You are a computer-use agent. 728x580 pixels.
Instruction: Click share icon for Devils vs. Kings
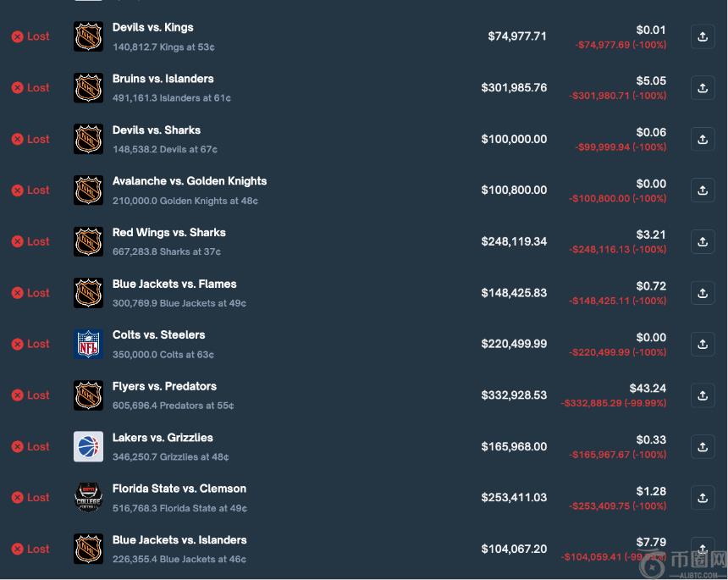point(703,36)
